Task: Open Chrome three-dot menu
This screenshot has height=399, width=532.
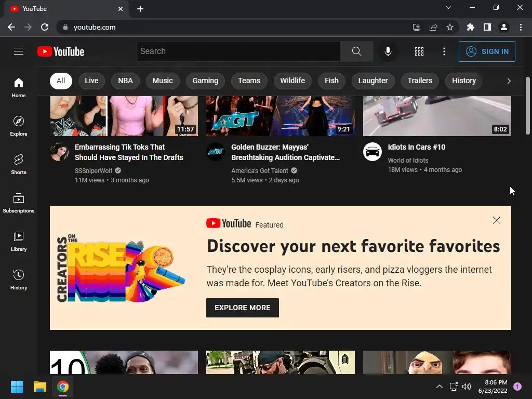Action: pyautogui.click(x=521, y=27)
